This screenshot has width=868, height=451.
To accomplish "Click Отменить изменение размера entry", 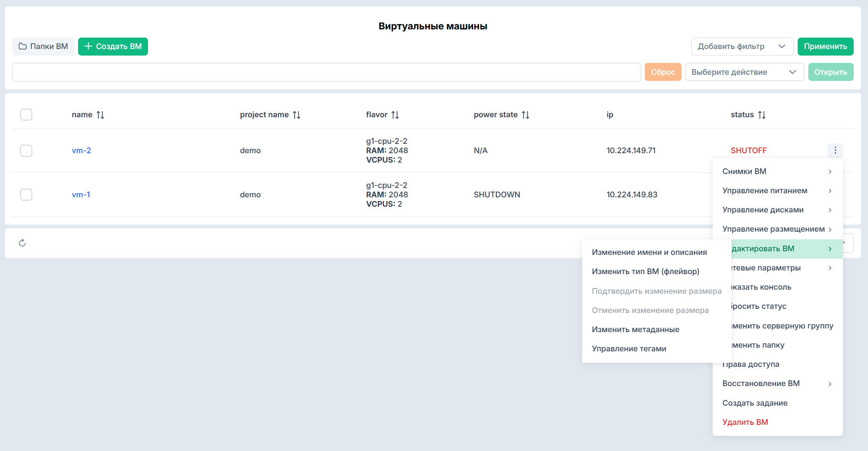I will [x=656, y=310].
